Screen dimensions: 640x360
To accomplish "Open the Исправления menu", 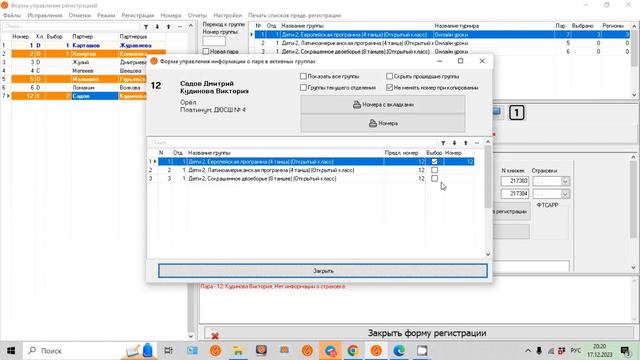I will pyautogui.click(x=45, y=16).
